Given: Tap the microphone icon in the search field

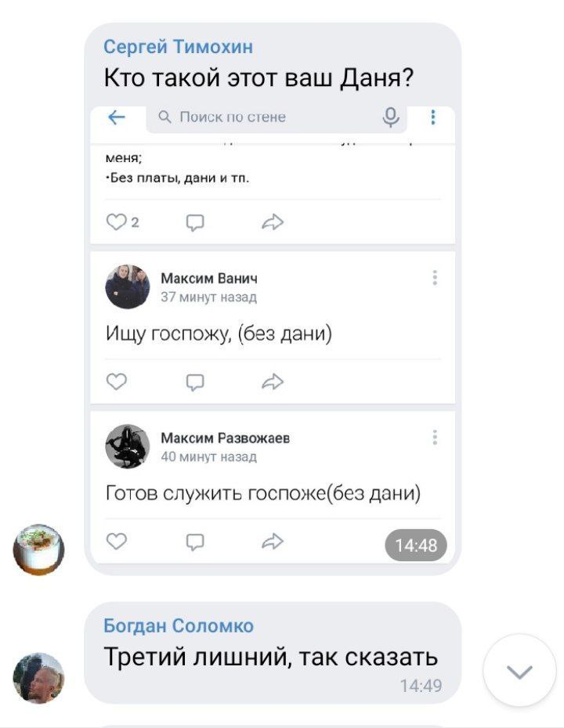Looking at the screenshot, I should pyautogui.click(x=391, y=117).
